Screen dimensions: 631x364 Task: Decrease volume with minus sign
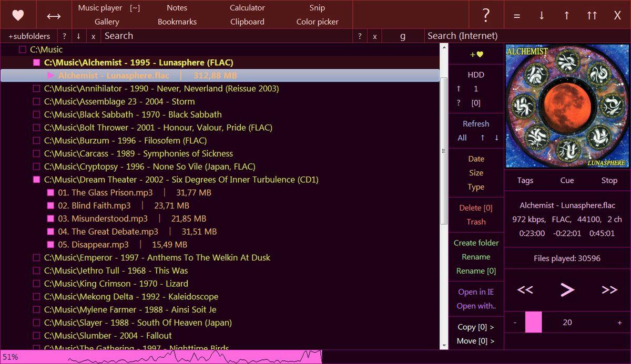click(x=515, y=323)
